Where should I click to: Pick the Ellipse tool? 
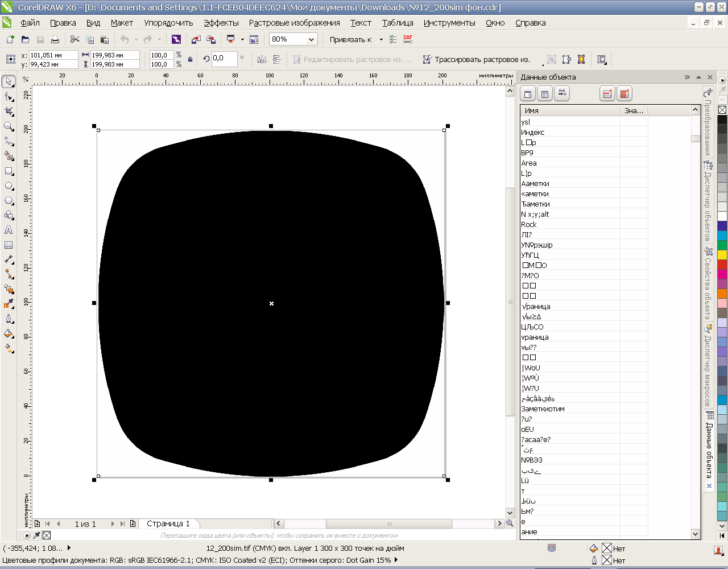point(9,185)
